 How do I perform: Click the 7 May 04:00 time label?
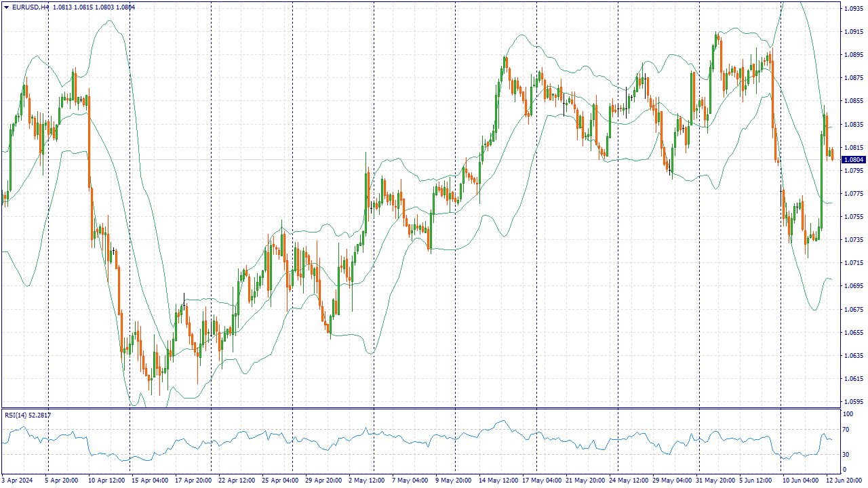coord(410,481)
